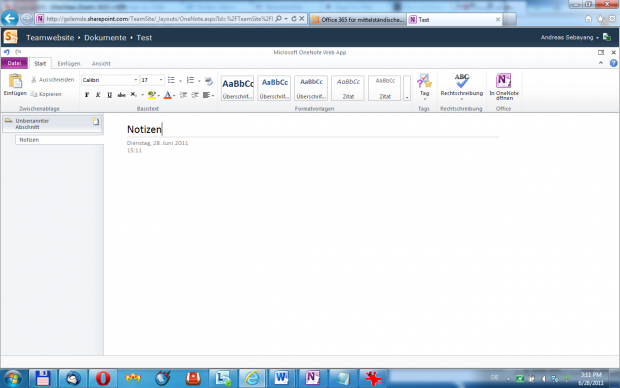Switch to Test browser tab
The height and width of the screenshot is (388, 620).
pyautogui.click(x=455, y=19)
